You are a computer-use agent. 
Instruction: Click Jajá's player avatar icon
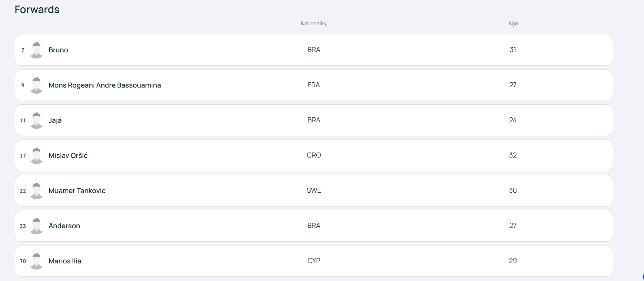coord(37,120)
